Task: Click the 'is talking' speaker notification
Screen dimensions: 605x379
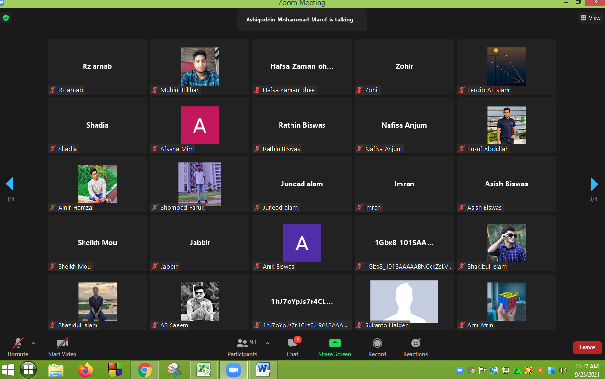Action: [302, 19]
